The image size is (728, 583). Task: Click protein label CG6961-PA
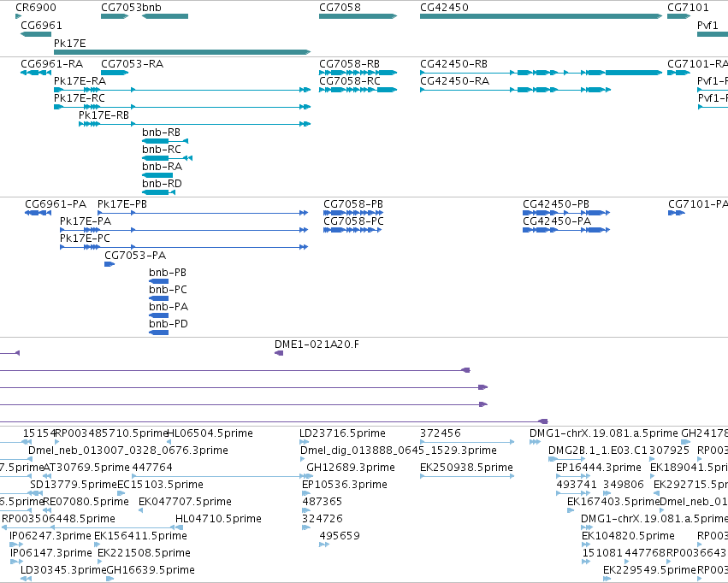(56, 204)
